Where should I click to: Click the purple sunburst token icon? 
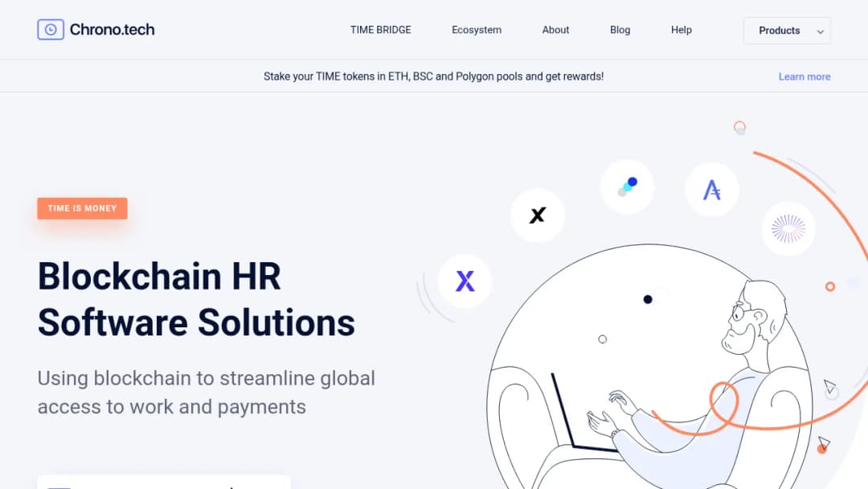coord(788,228)
